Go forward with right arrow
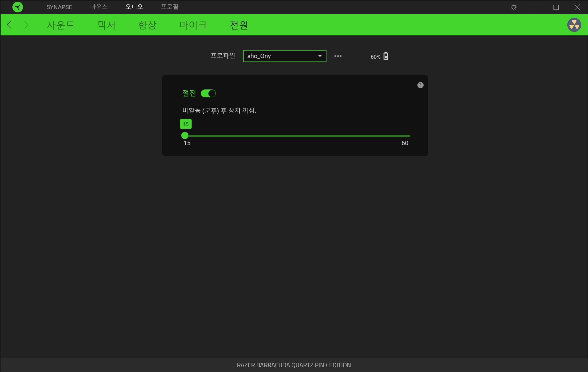Viewport: 588px width, 372px height. (26, 25)
